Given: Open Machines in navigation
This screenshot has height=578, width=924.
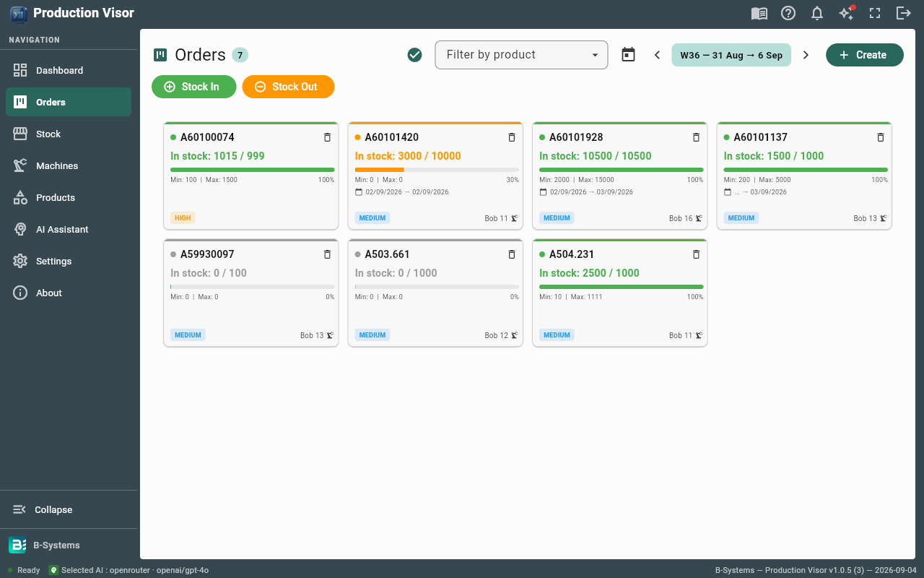Looking at the screenshot, I should [69, 165].
